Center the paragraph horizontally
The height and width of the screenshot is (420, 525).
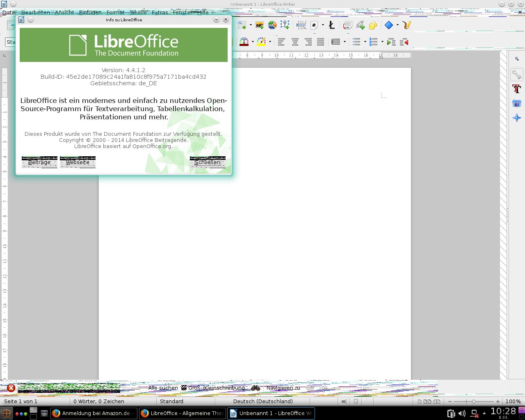tap(295, 41)
